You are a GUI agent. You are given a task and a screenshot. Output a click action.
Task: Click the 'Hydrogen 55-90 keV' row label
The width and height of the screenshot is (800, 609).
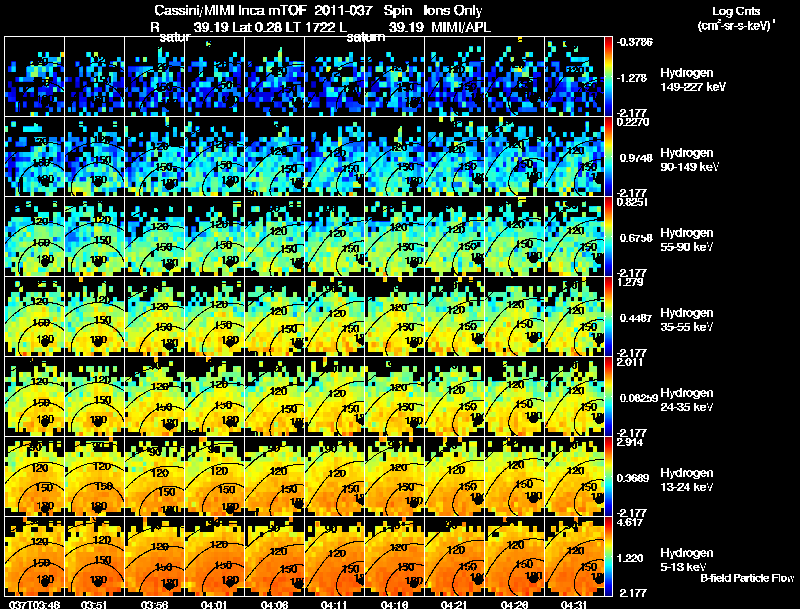pos(687,240)
